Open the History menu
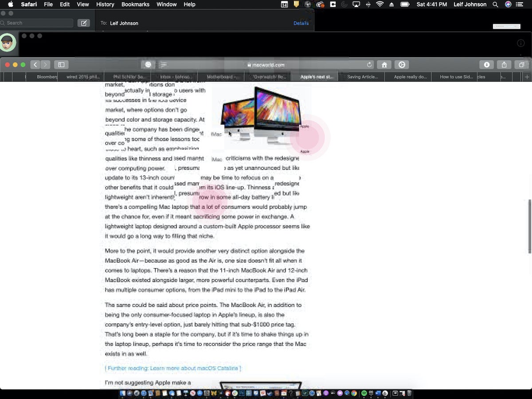This screenshot has width=532, height=399. 105,4
